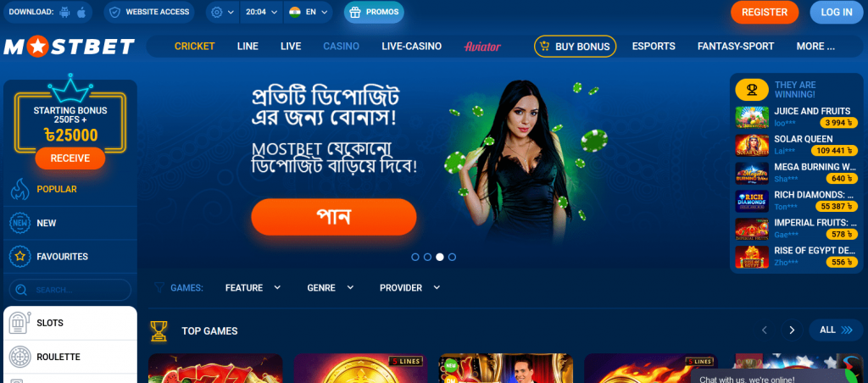Switch to the Live-Casino tab
The image size is (868, 383).
(411, 47)
